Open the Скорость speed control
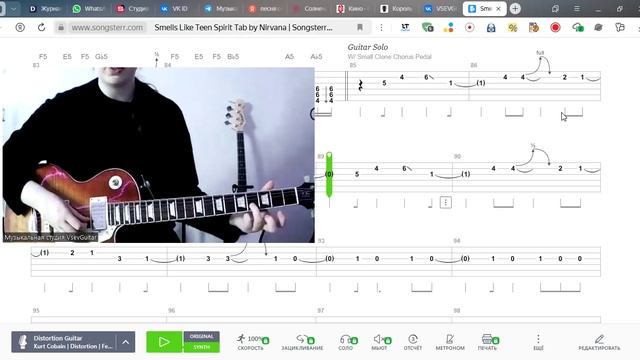 coord(252,342)
